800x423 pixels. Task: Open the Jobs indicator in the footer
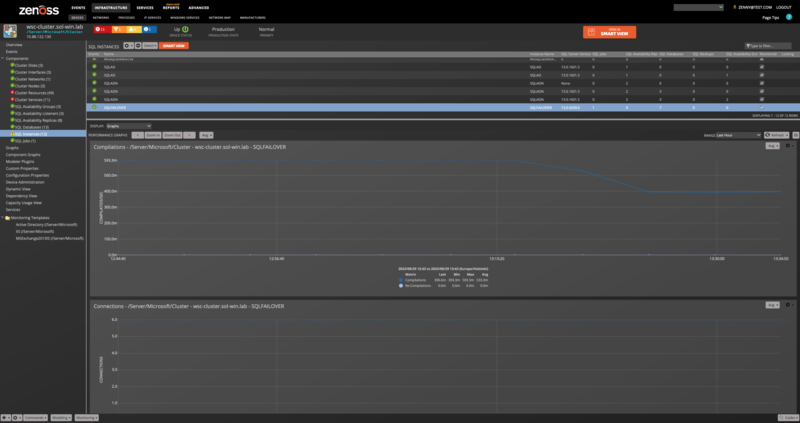(788, 417)
